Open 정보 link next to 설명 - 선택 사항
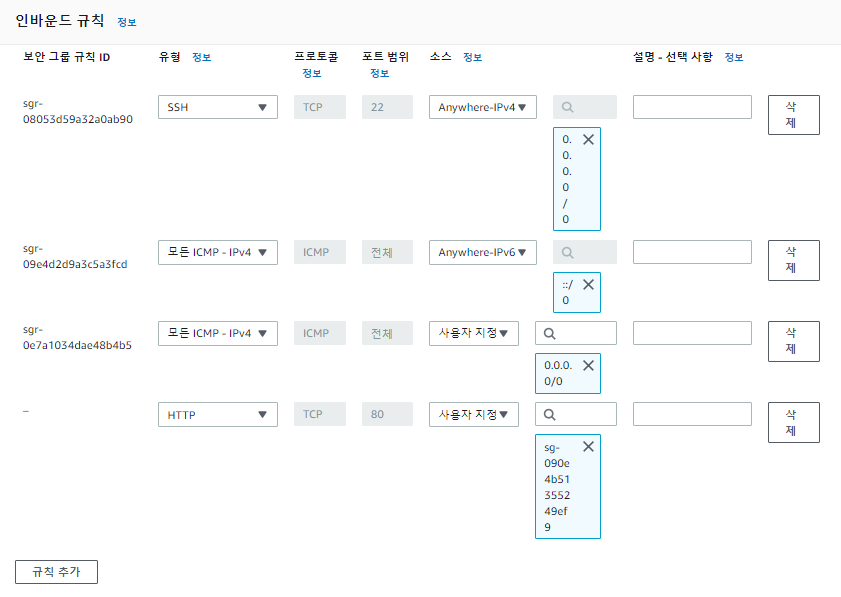The width and height of the screenshot is (841, 597). (x=734, y=57)
